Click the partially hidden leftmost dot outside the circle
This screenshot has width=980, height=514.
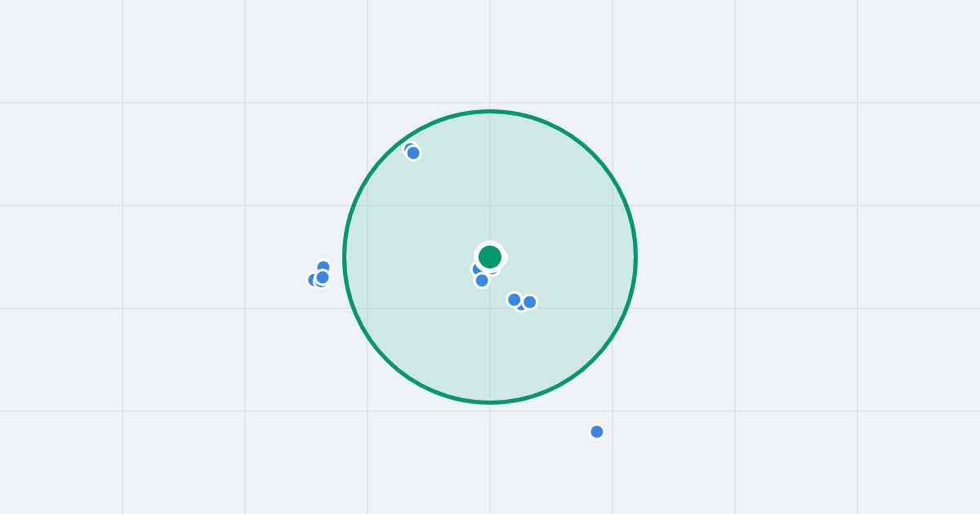tap(311, 280)
